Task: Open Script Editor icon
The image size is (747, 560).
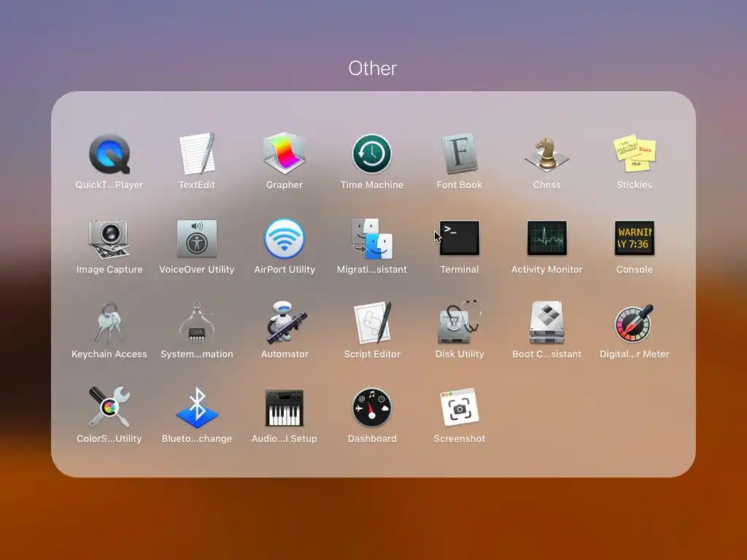Action: click(373, 322)
